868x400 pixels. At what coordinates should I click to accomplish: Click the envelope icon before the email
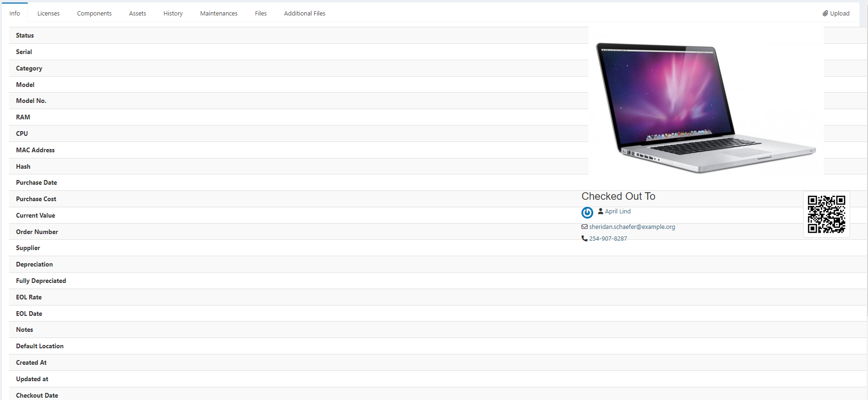pyautogui.click(x=584, y=227)
